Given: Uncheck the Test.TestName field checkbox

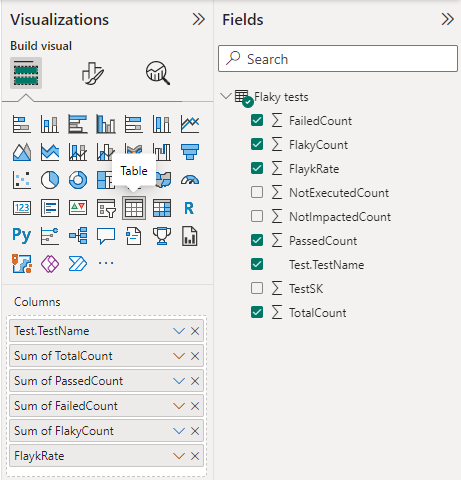Looking at the screenshot, I should tap(257, 264).
